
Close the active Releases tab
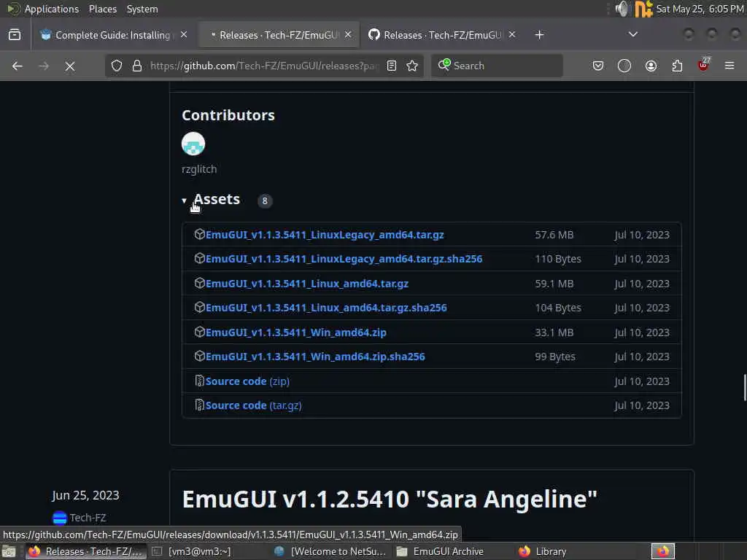[348, 35]
